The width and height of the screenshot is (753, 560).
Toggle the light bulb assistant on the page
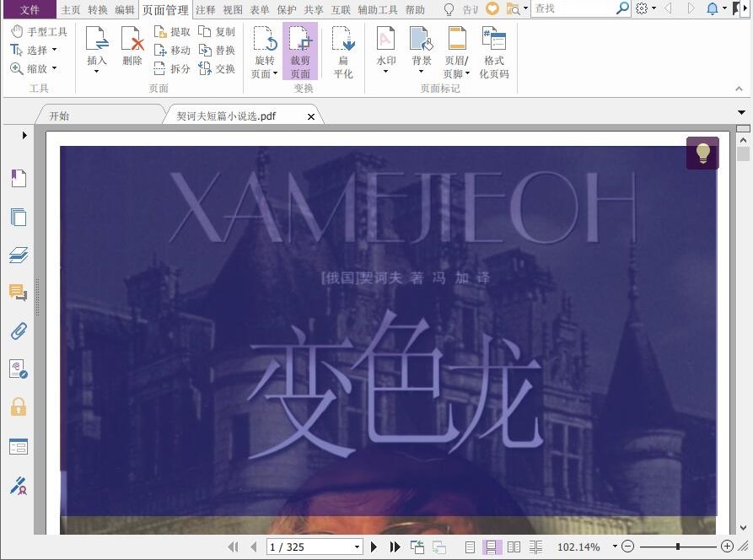[x=702, y=153]
